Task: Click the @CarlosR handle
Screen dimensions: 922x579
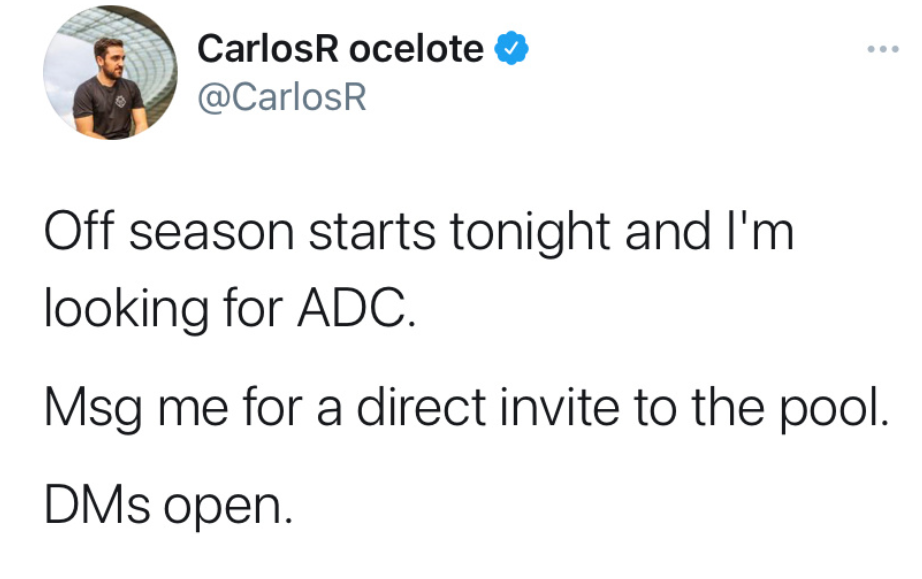Action: [282, 97]
